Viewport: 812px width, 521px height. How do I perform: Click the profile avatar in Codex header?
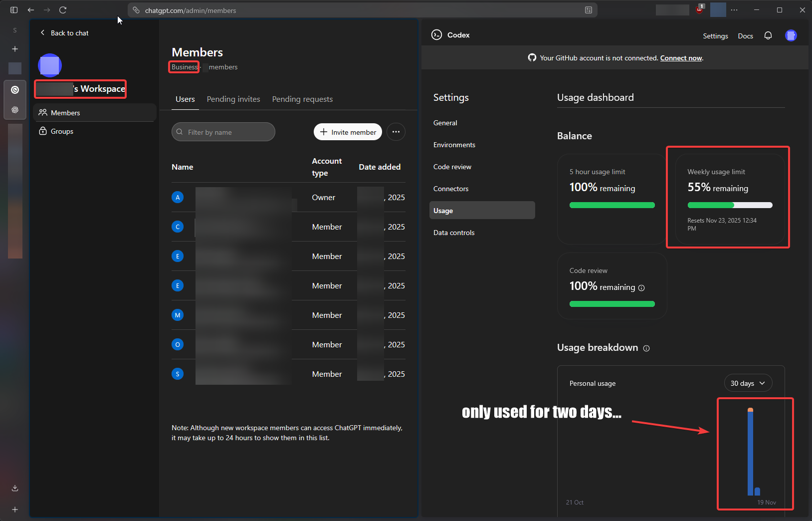[791, 35]
